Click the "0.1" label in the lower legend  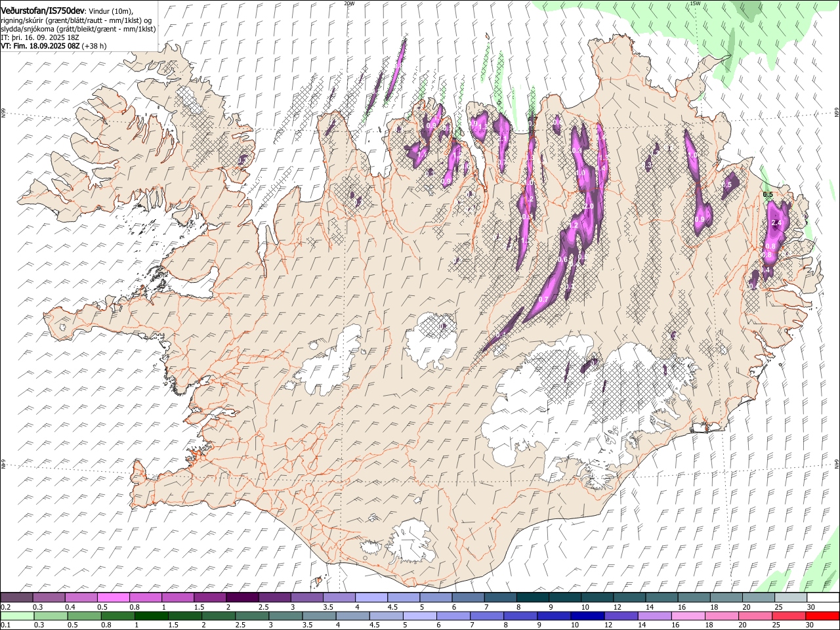(x=5, y=625)
